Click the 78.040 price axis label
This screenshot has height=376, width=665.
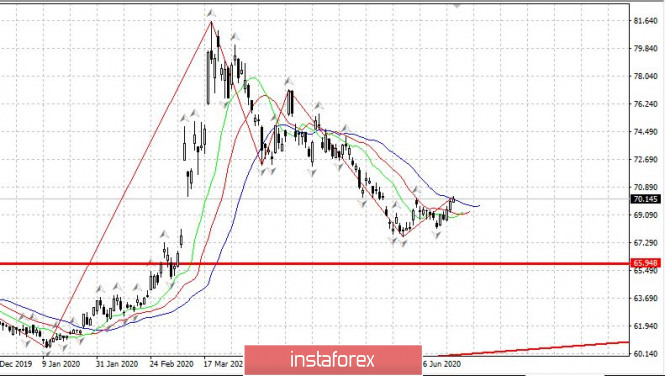645,76
